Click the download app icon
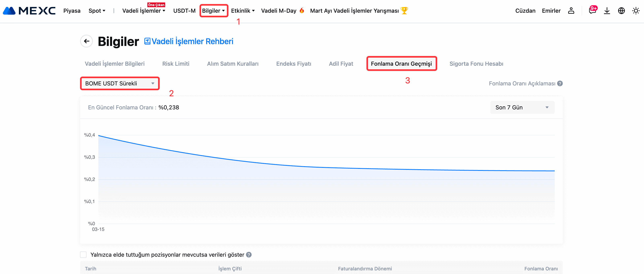The width and height of the screenshot is (644, 274). pos(607,10)
